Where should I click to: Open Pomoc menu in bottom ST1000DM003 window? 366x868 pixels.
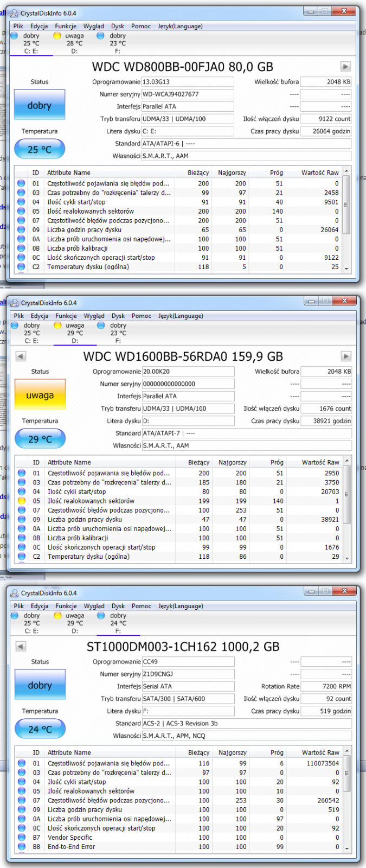pyautogui.click(x=142, y=606)
